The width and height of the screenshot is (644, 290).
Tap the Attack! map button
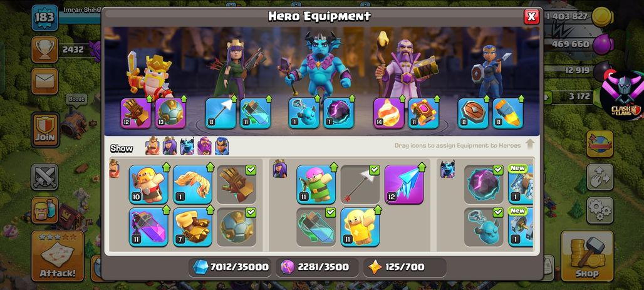(x=58, y=256)
